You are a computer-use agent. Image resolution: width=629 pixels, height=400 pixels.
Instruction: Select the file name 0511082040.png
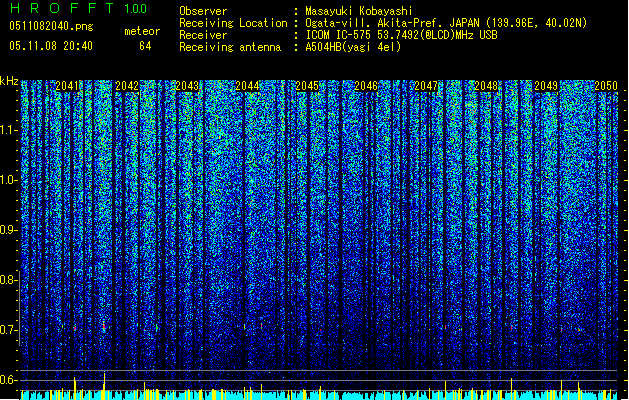point(51,26)
